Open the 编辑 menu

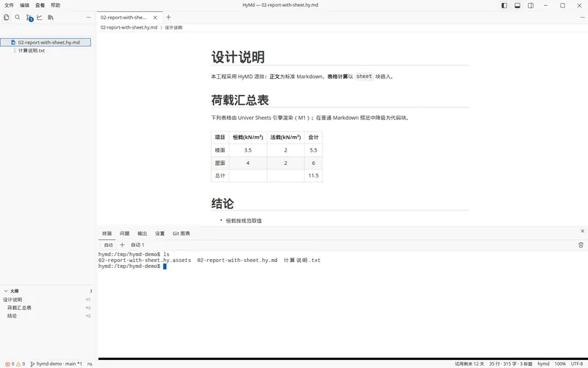(x=24, y=5)
